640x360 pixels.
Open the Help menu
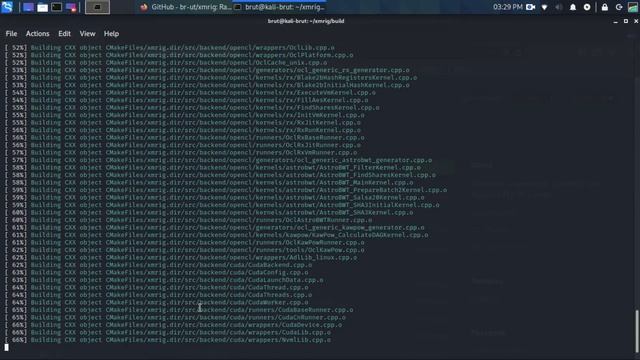[x=111, y=34]
